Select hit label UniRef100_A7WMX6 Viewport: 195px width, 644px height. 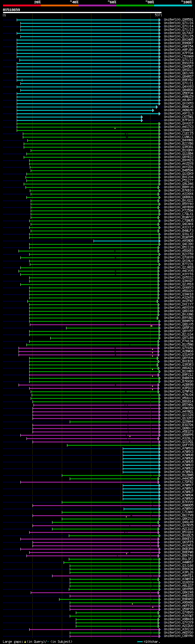179,448
